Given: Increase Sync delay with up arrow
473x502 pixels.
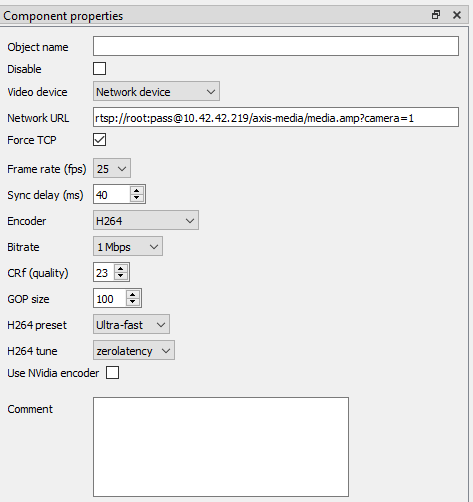Looking at the screenshot, I should coord(137,191).
